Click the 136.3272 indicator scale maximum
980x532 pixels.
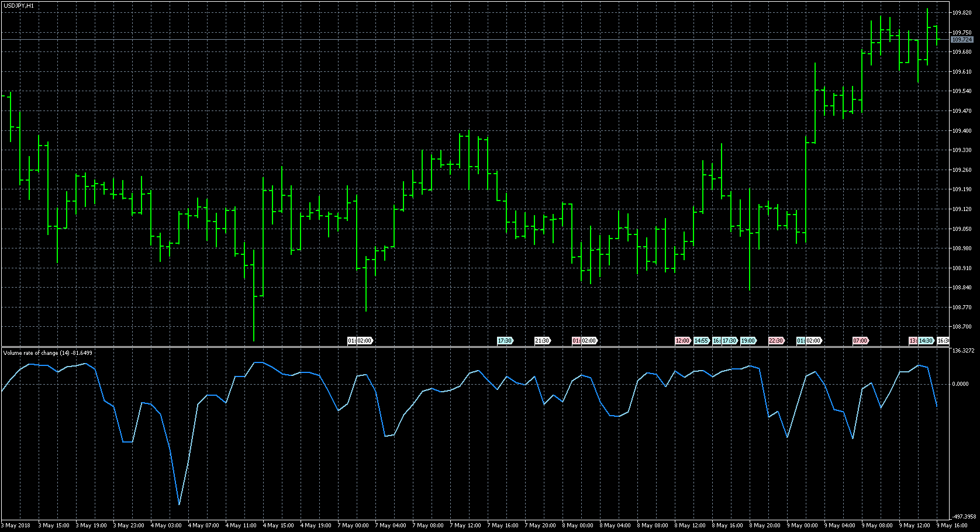coord(963,351)
